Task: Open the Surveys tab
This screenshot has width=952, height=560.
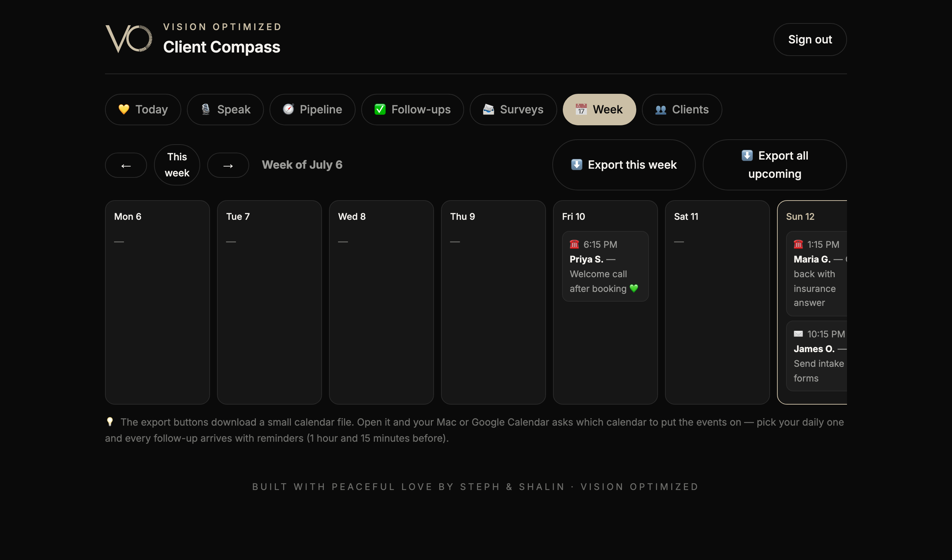Action: 513,110
